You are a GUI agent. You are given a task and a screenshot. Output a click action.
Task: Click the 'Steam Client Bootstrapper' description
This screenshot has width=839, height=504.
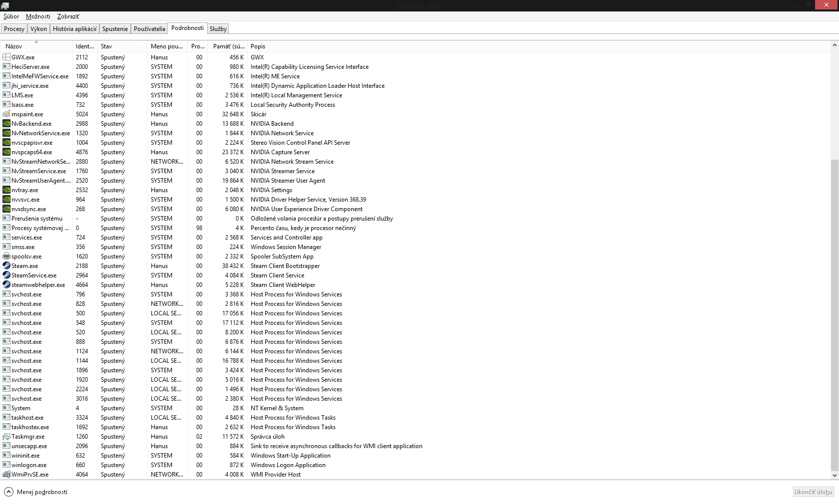coord(285,266)
